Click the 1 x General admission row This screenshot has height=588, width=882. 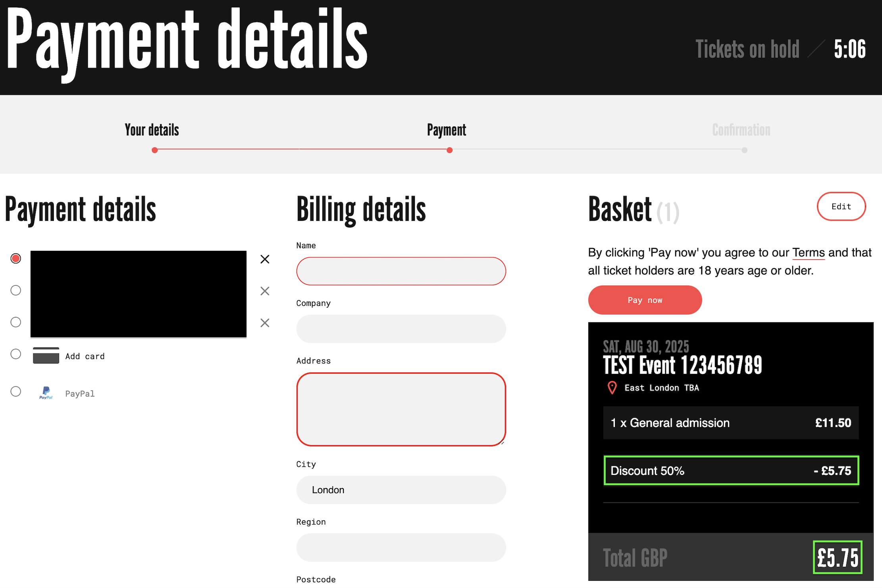click(x=731, y=423)
